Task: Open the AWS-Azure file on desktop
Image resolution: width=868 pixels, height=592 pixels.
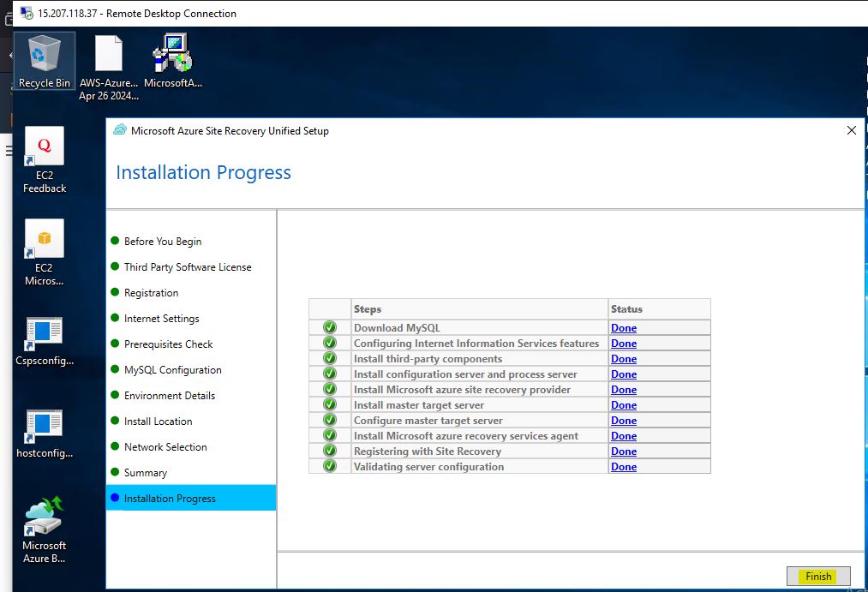Action: click(109, 57)
